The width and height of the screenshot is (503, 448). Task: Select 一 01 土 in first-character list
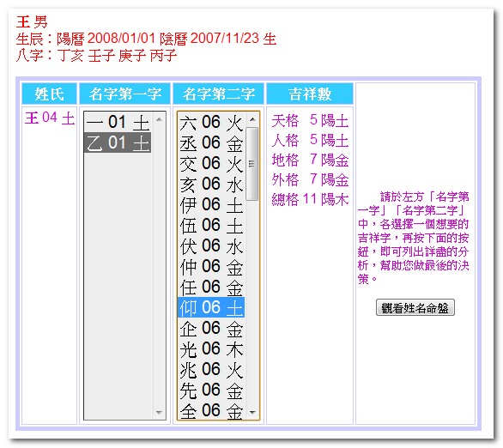(x=118, y=122)
